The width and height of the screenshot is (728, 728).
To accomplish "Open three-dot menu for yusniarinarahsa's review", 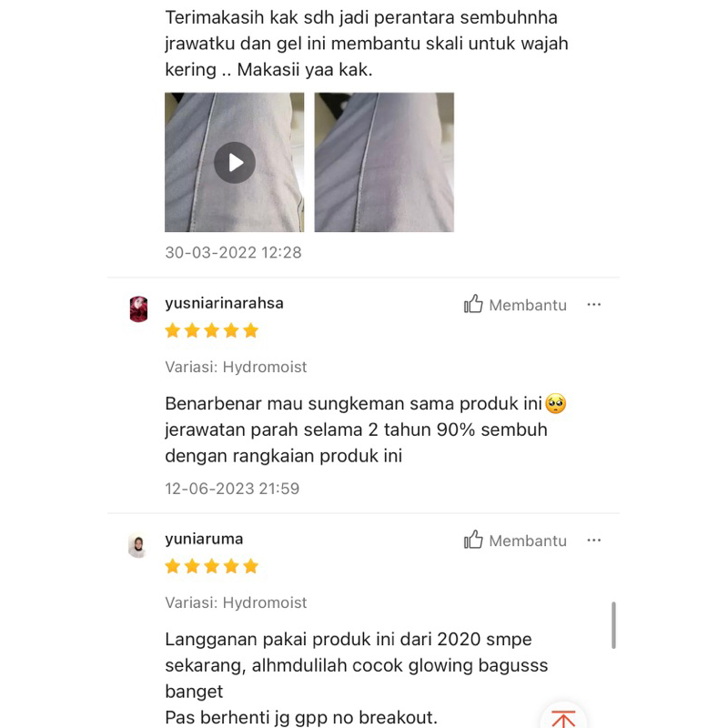I will (x=594, y=305).
